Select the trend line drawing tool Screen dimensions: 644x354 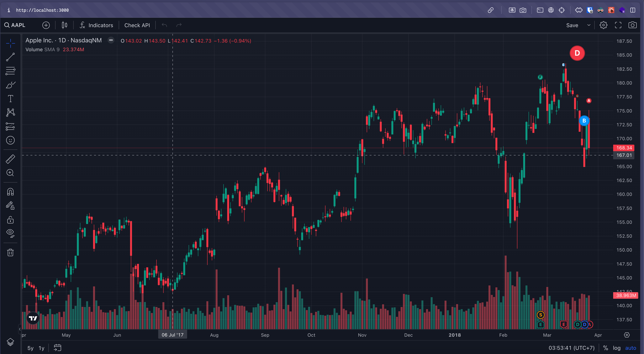[x=10, y=57]
